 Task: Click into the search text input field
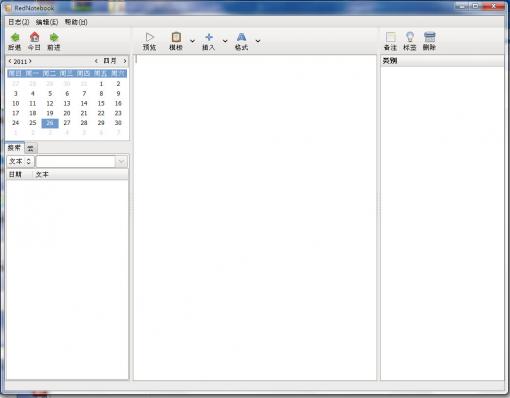point(76,162)
